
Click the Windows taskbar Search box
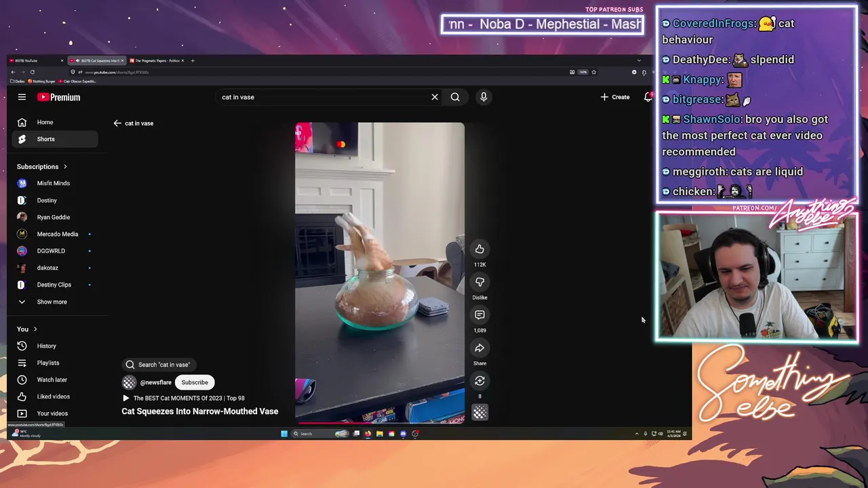coord(320,434)
